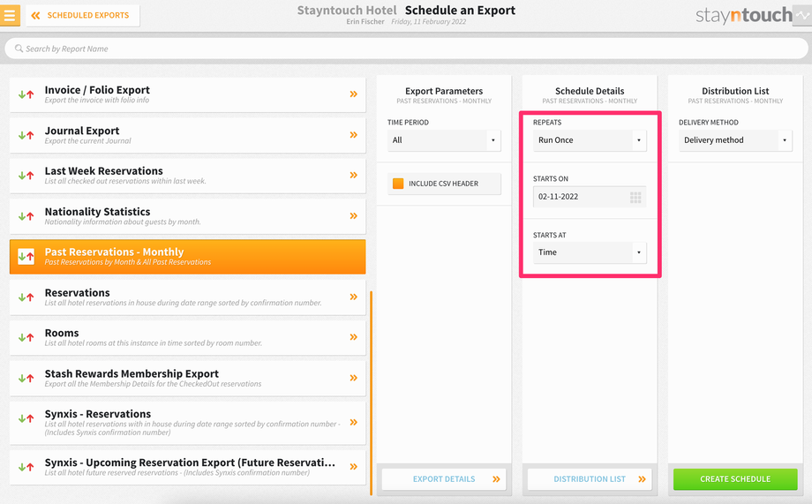Open Nationality Statistics via its chevron

(354, 215)
